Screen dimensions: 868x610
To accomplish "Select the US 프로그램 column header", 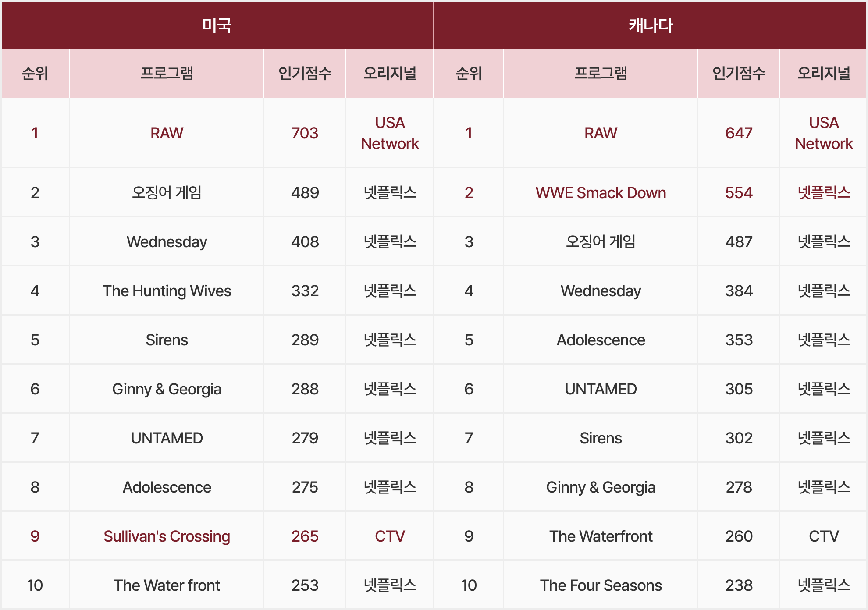I will pyautogui.click(x=167, y=73).
